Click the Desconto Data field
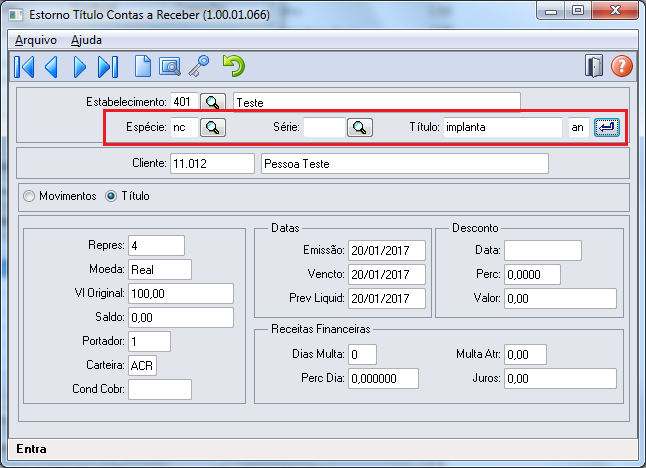 coord(543,250)
